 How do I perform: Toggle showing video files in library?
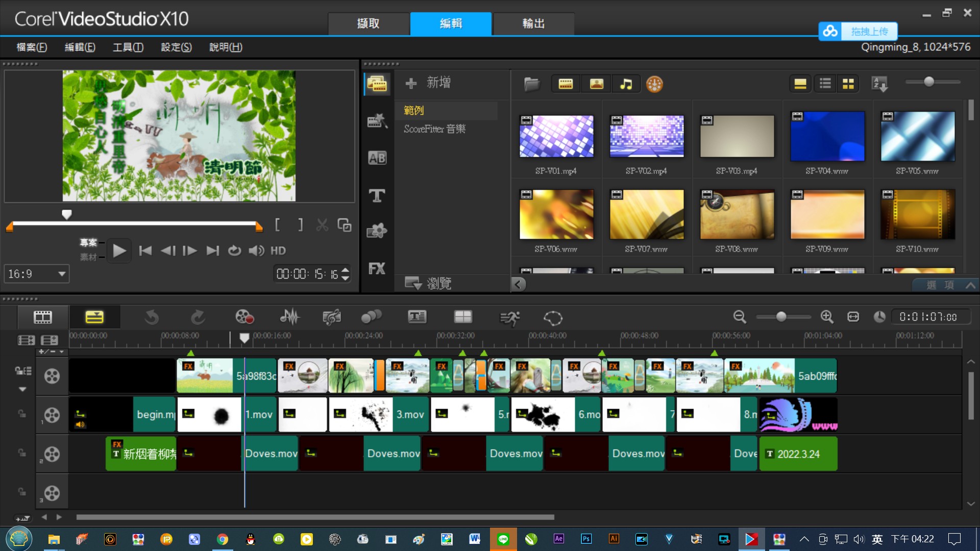[x=566, y=84]
